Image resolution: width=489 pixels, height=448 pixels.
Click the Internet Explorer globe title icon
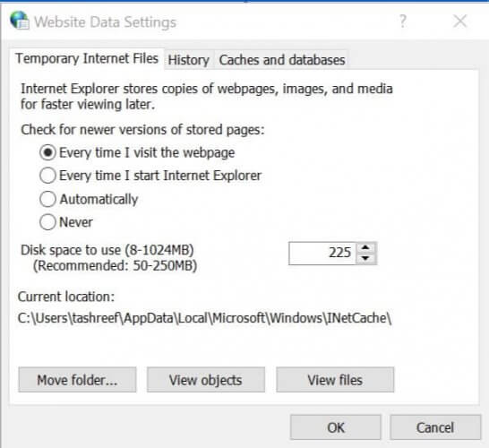tap(20, 21)
